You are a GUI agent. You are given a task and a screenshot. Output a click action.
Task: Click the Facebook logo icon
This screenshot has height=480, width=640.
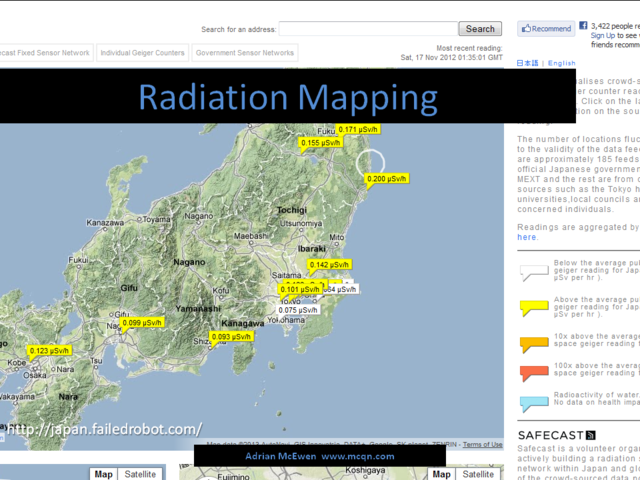pyautogui.click(x=583, y=25)
